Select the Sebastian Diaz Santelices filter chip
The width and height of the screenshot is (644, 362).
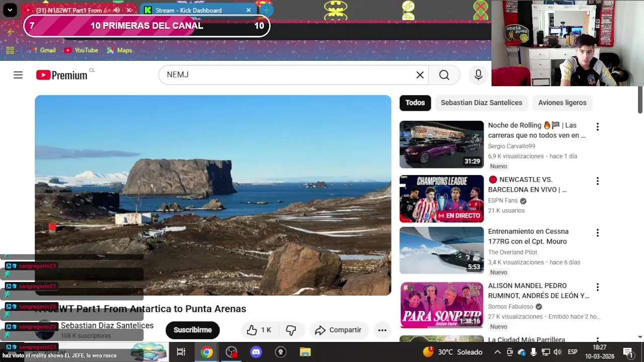tap(481, 103)
